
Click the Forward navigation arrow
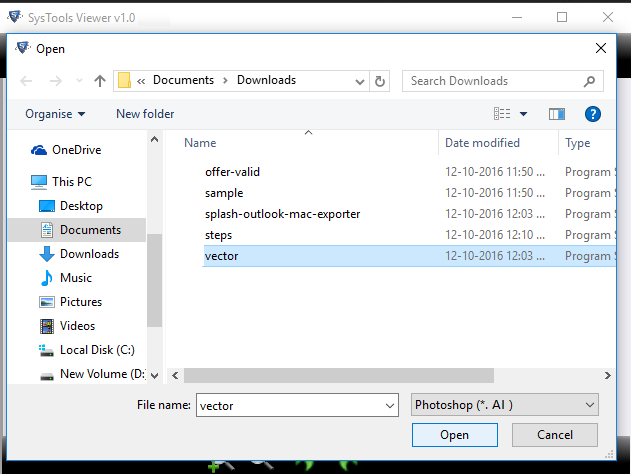click(56, 81)
